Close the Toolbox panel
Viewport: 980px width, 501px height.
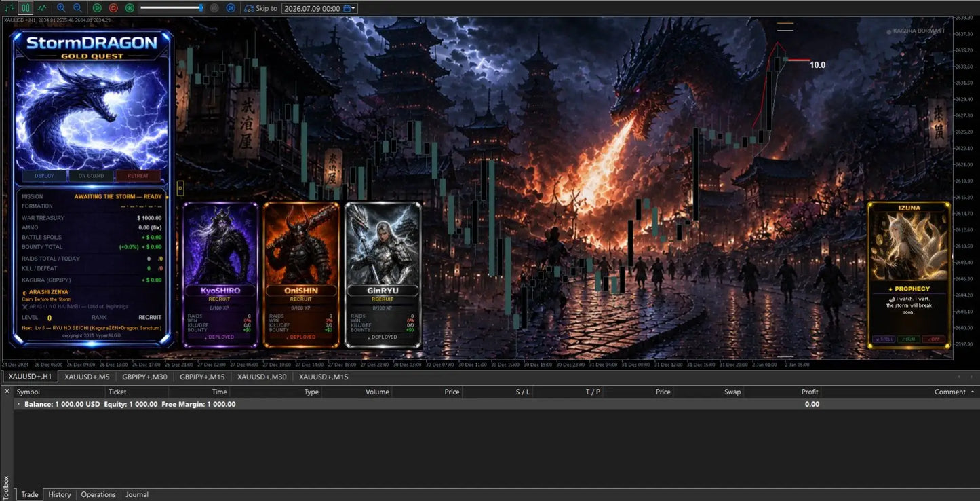click(x=6, y=391)
